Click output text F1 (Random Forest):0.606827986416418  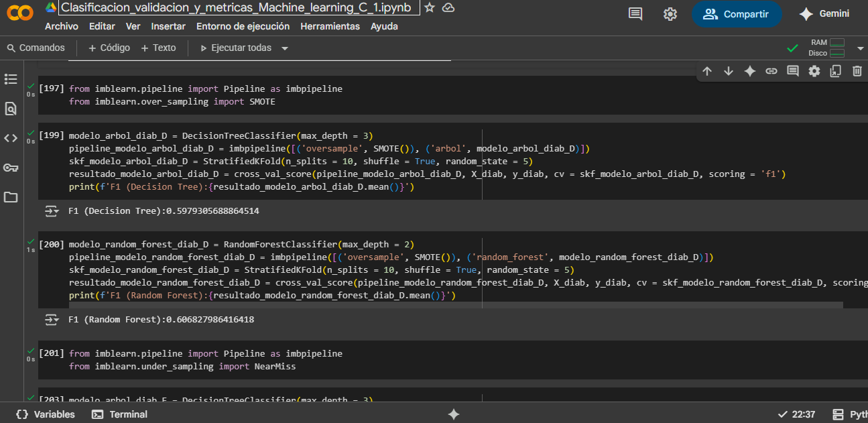161,320
